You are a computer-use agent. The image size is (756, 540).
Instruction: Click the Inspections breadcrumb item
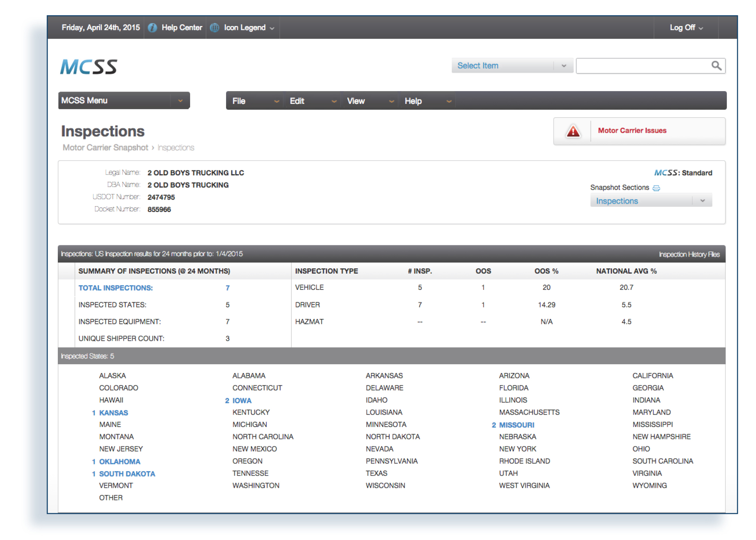[x=176, y=148]
